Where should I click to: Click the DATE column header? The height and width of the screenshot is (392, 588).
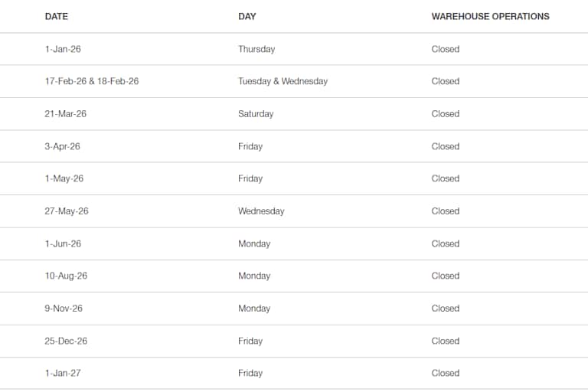pyautogui.click(x=56, y=16)
